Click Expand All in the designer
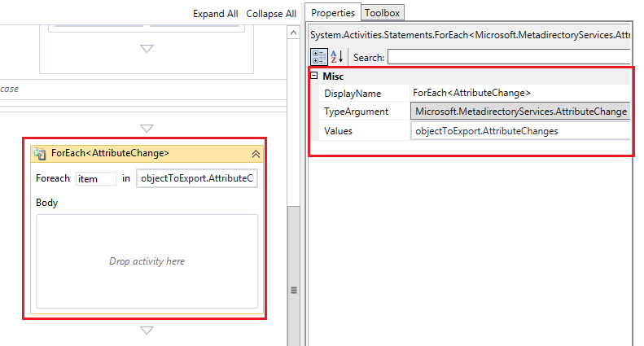Viewport: 644px width, 346px height. (216, 14)
